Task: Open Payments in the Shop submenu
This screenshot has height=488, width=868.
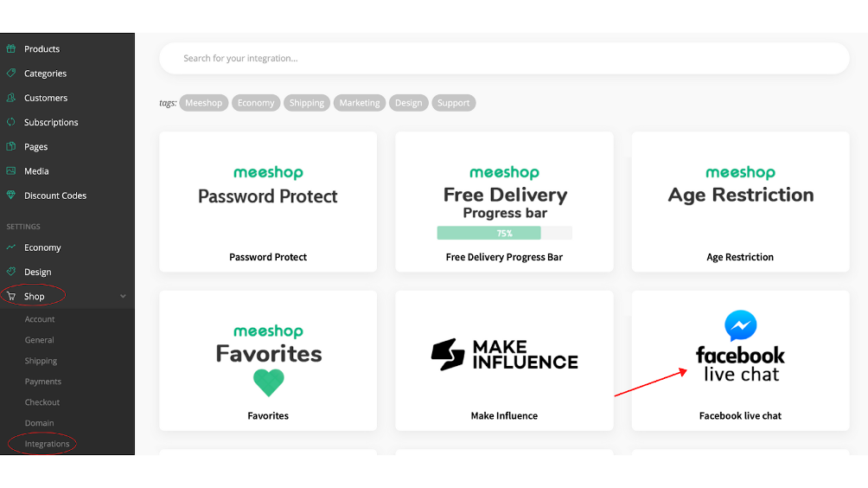Action: tap(42, 381)
